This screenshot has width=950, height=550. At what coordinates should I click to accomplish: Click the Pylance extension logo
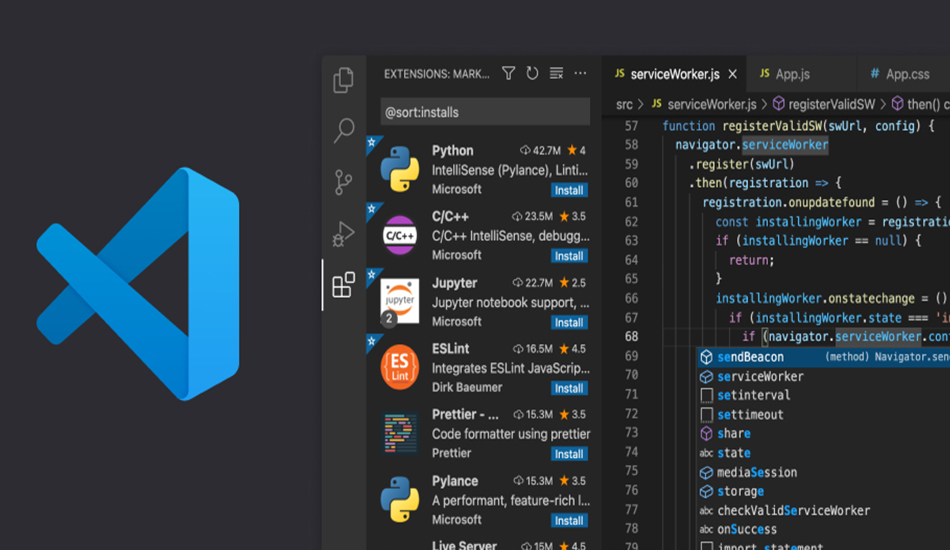tap(400, 500)
